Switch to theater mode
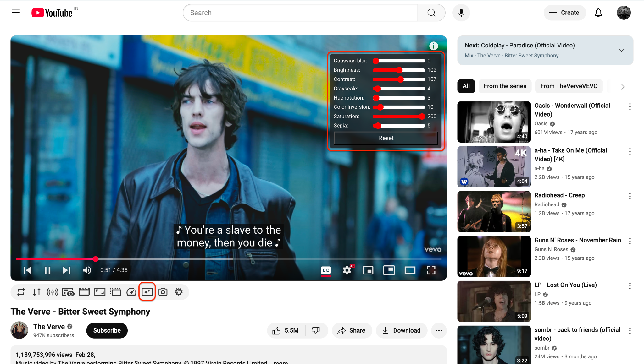The image size is (644, 364). (410, 270)
